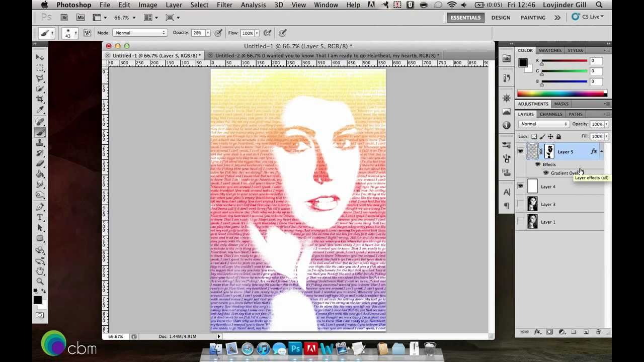Open the brush Mode dropdown
Viewport: 644px width, 362px height.
pyautogui.click(x=140, y=33)
